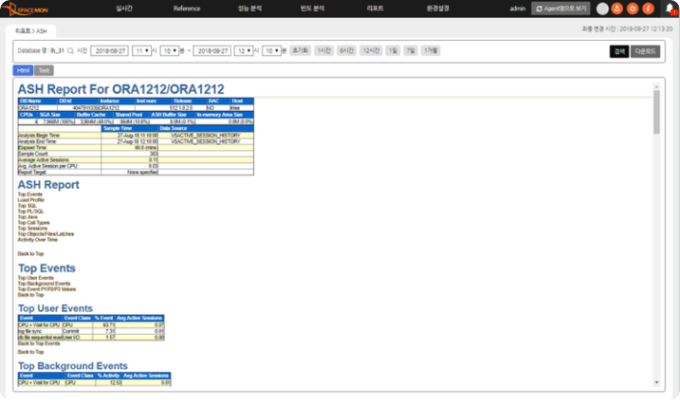The width and height of the screenshot is (680, 400).
Task: Click the Agent view button
Action: [560, 9]
